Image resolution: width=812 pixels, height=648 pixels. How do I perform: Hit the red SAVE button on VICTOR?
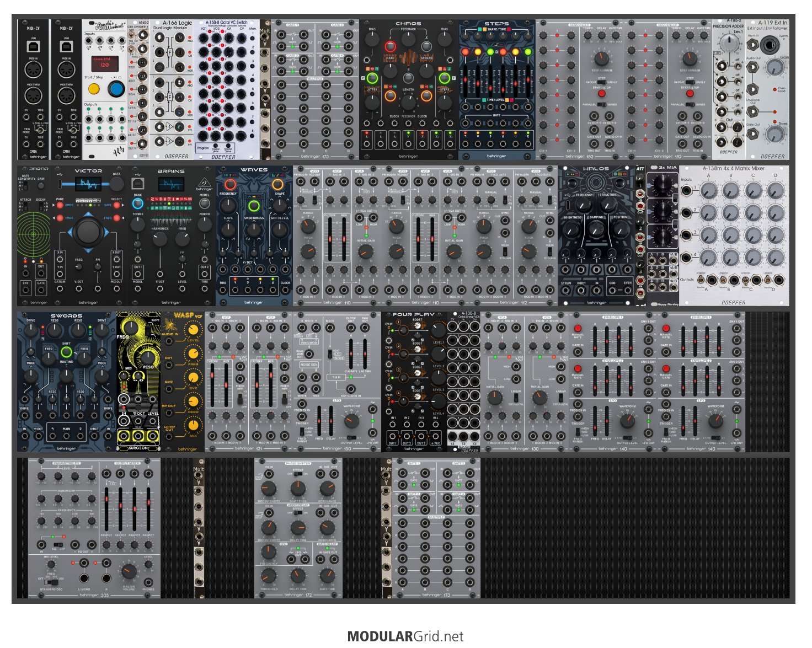[x=117, y=205]
